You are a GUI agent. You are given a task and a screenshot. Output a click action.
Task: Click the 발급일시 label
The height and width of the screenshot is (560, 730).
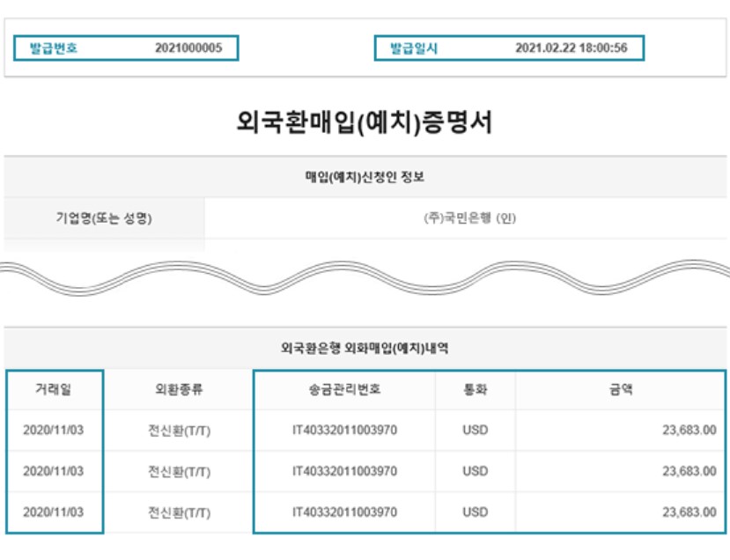point(414,48)
